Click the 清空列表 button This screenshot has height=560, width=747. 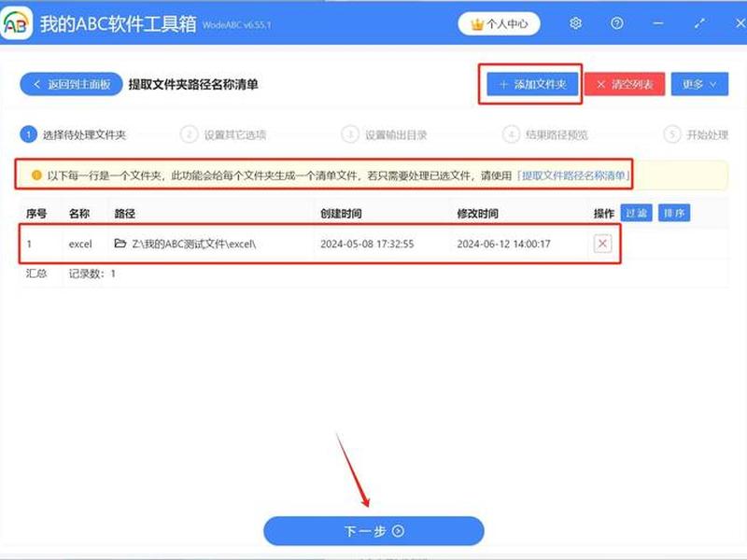pyautogui.click(x=625, y=84)
